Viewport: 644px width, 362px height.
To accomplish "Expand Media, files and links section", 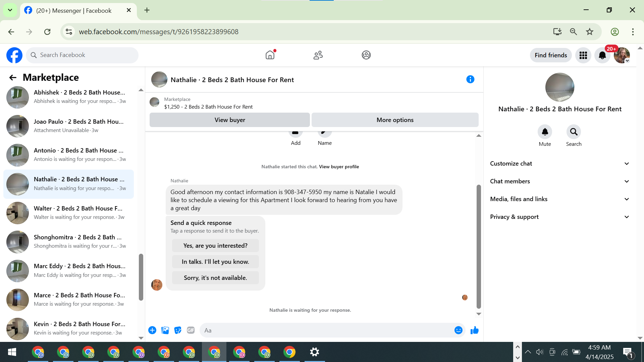I will click(x=559, y=199).
